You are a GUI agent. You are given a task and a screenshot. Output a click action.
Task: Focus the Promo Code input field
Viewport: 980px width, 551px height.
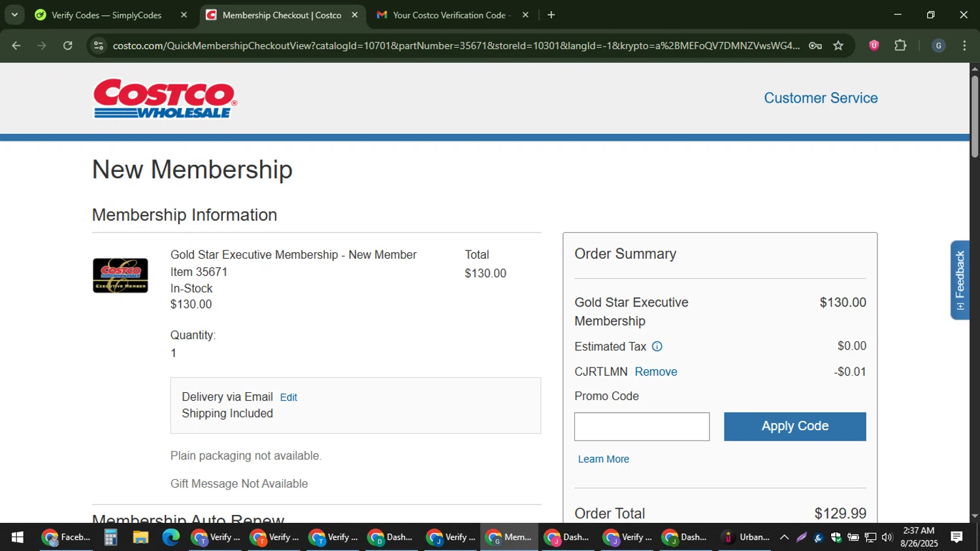click(x=642, y=427)
